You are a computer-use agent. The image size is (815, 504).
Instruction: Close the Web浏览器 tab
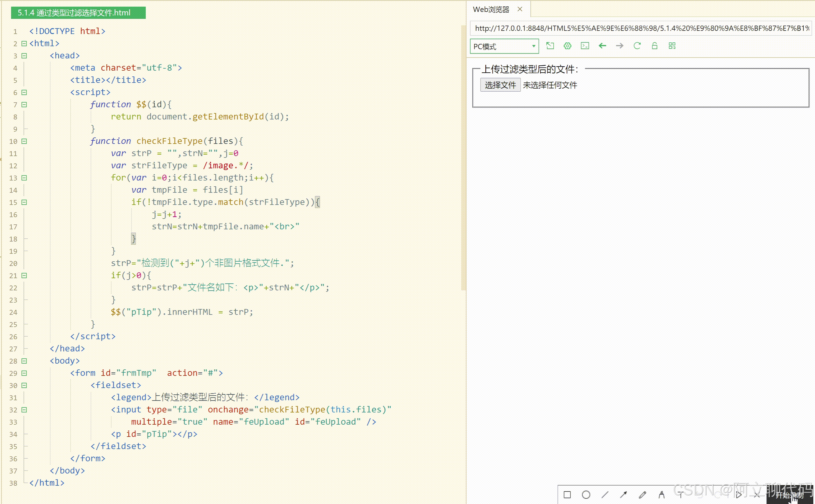click(520, 9)
